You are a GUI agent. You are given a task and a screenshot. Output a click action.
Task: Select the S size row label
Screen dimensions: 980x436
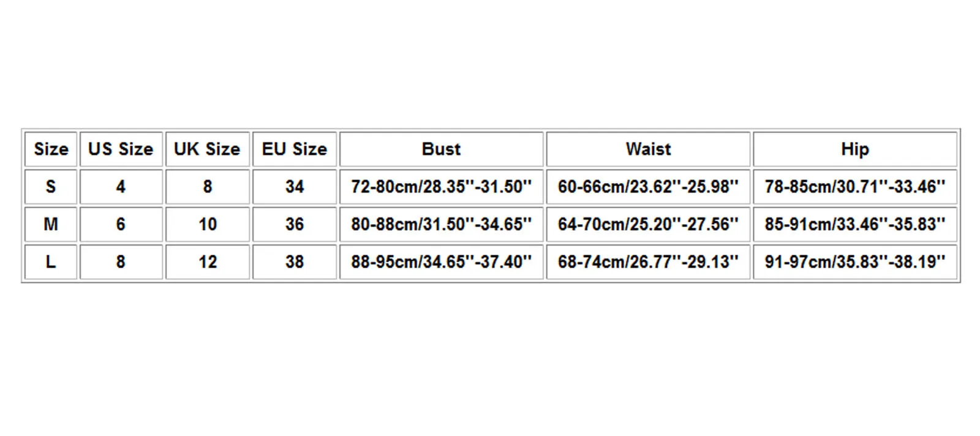tap(51, 186)
